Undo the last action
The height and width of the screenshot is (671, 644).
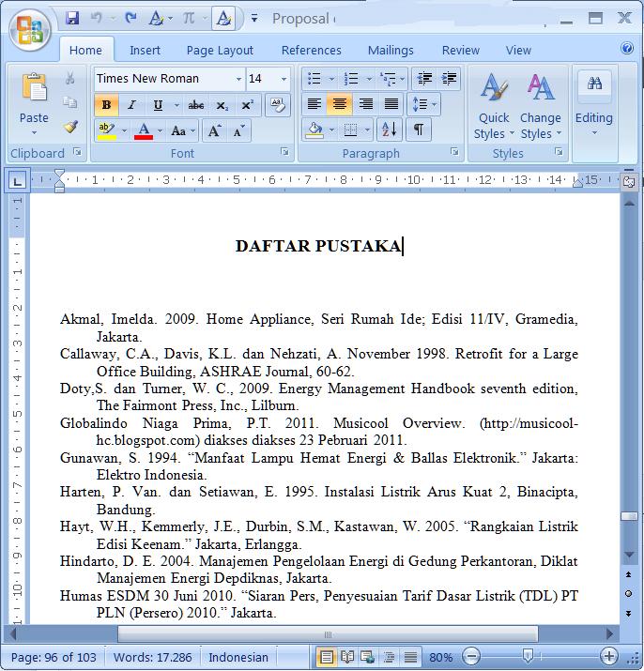coord(97,18)
